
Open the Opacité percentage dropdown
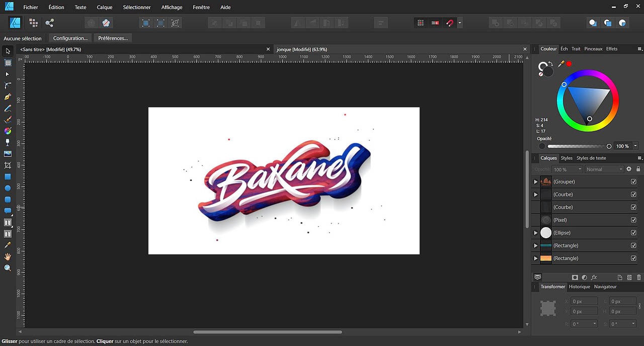coord(567,169)
